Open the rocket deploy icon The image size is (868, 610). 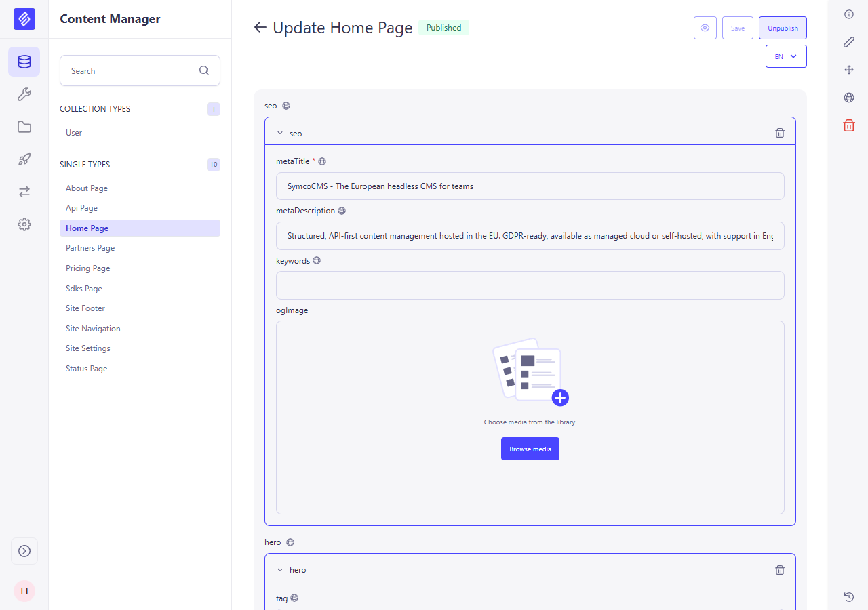pyautogui.click(x=24, y=159)
